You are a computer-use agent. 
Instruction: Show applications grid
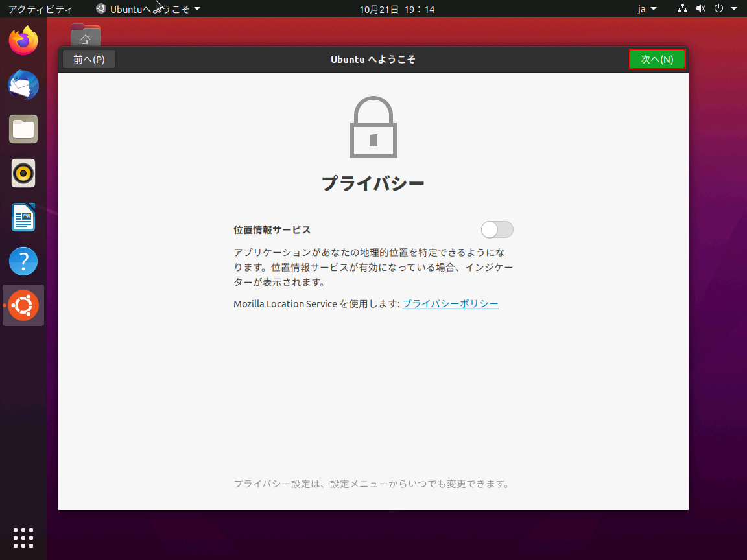coord(23,538)
